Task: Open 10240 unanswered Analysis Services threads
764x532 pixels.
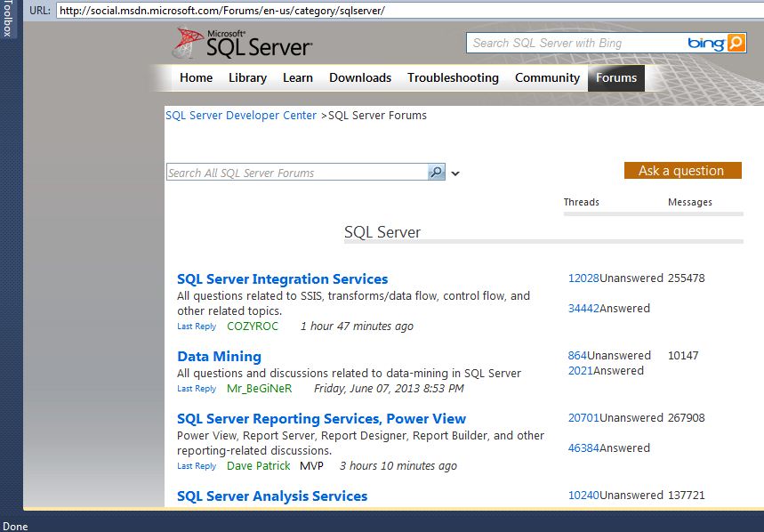Action: tap(583, 496)
